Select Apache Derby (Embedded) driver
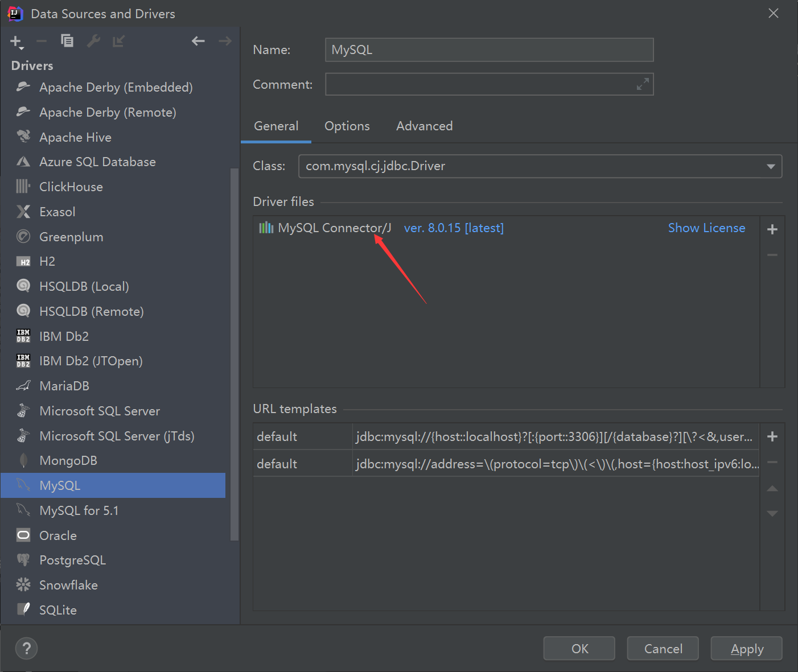The height and width of the screenshot is (672, 798). [113, 87]
